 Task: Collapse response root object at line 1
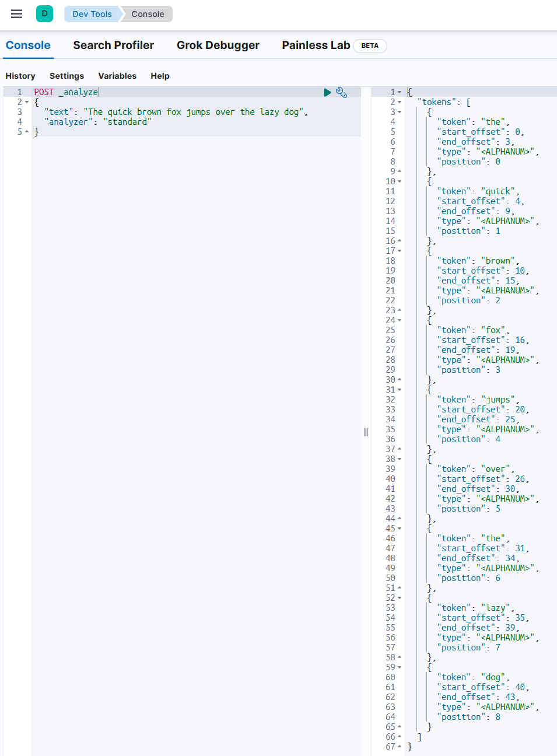[x=400, y=92]
